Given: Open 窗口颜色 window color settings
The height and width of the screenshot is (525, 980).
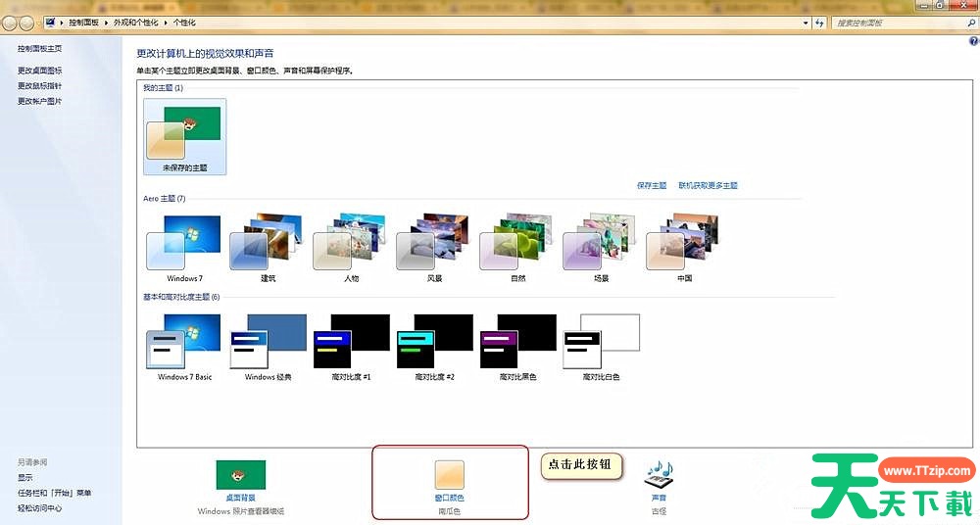Looking at the screenshot, I should point(450,488).
